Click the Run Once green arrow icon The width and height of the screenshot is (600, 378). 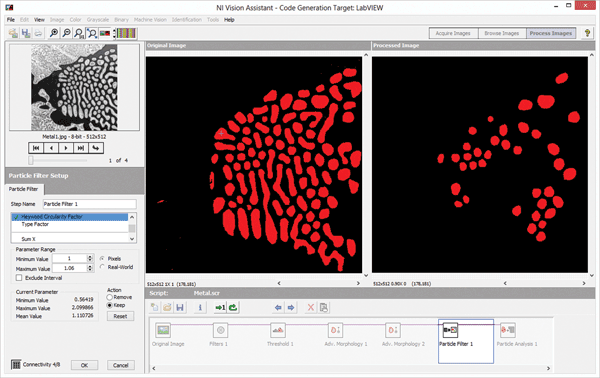click(x=220, y=307)
